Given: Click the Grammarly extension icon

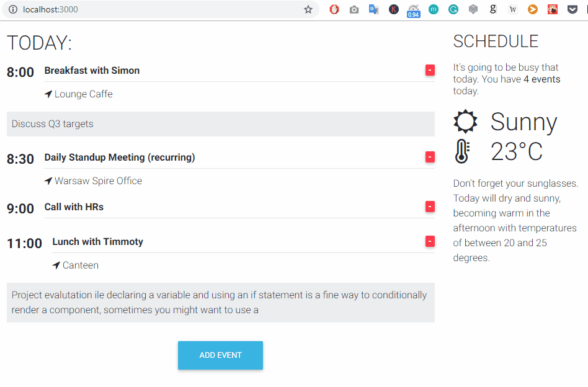Looking at the screenshot, I should pyautogui.click(x=453, y=9).
